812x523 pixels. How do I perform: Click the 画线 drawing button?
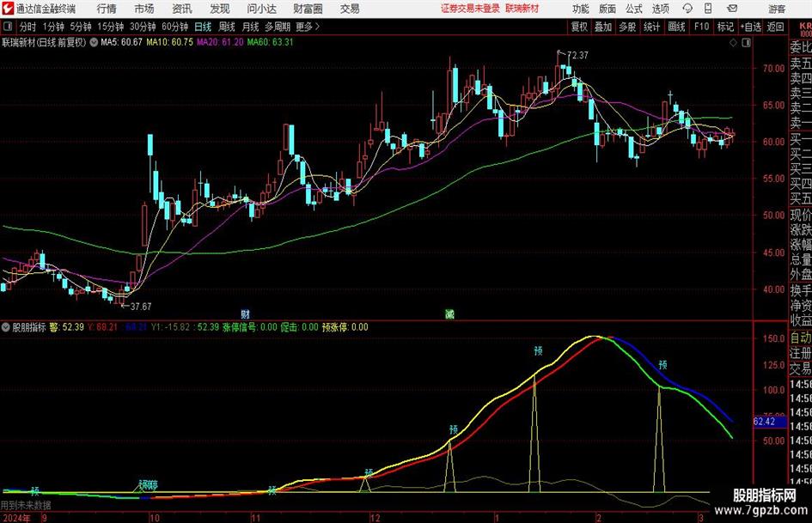pos(676,27)
